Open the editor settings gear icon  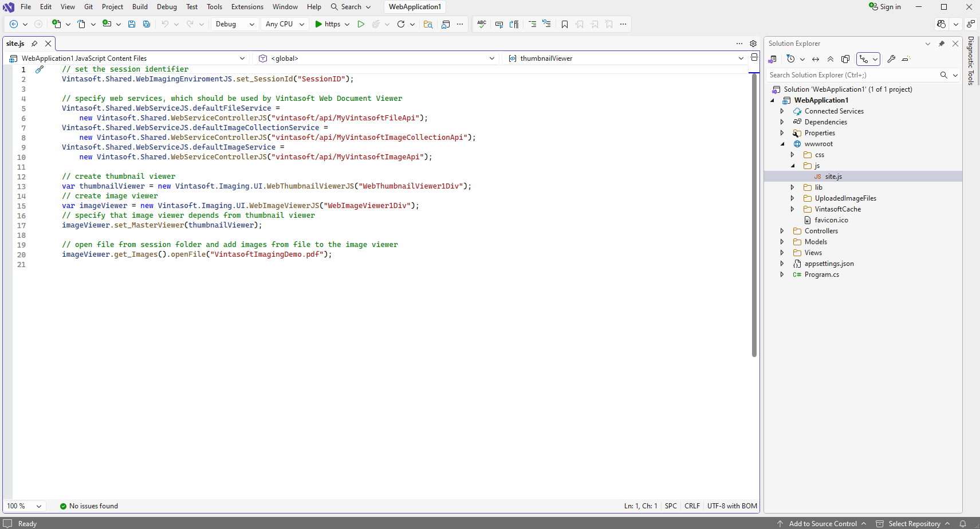753,44
